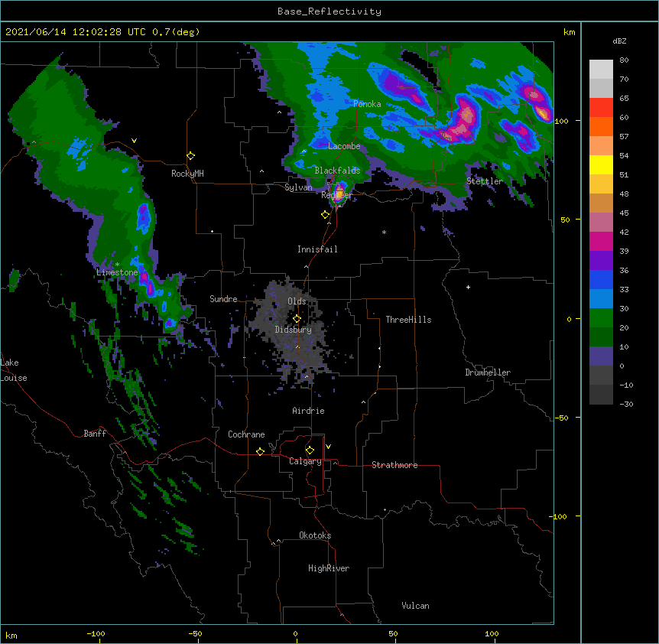Click the white plus marker north of Drumheller

pyautogui.click(x=468, y=287)
